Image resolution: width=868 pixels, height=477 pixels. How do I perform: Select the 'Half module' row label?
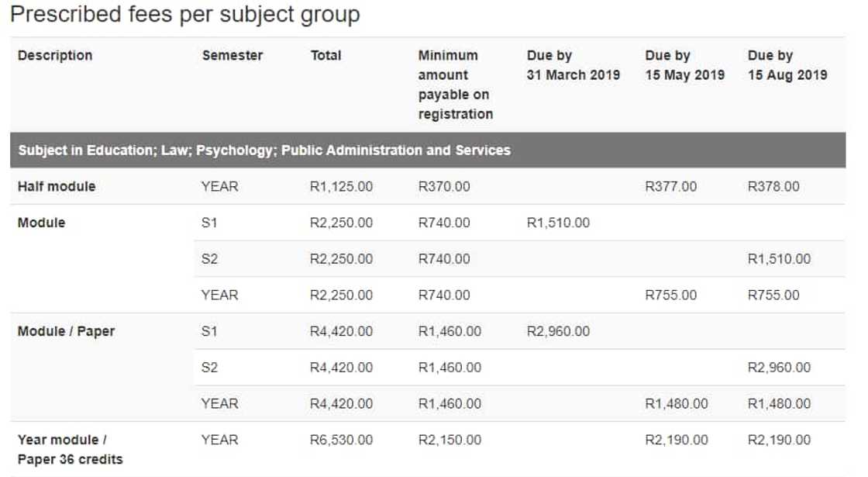click(x=57, y=187)
